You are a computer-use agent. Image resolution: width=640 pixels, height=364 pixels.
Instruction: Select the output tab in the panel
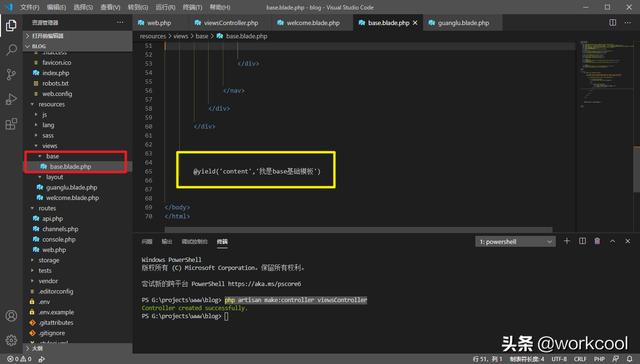tap(167, 242)
